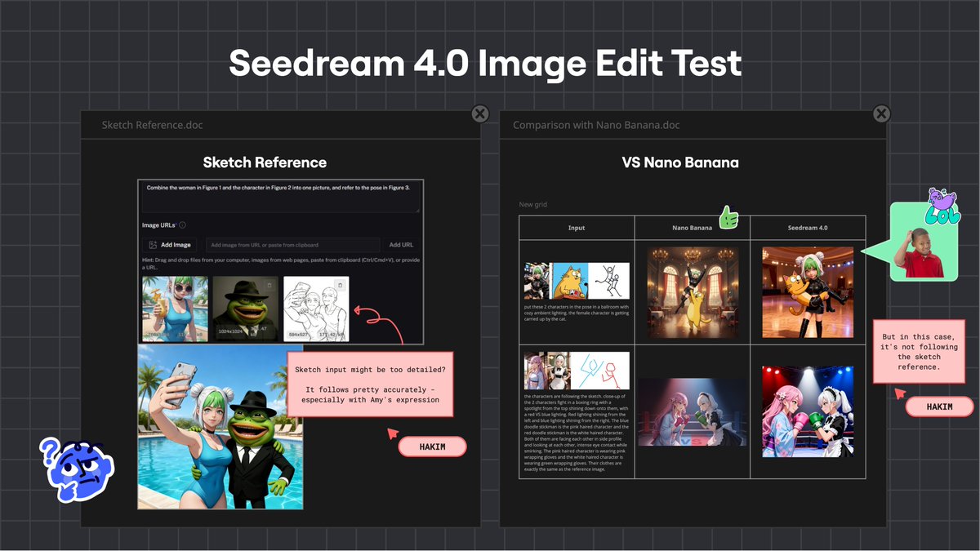Open the ballroom row input reference images

click(x=577, y=282)
